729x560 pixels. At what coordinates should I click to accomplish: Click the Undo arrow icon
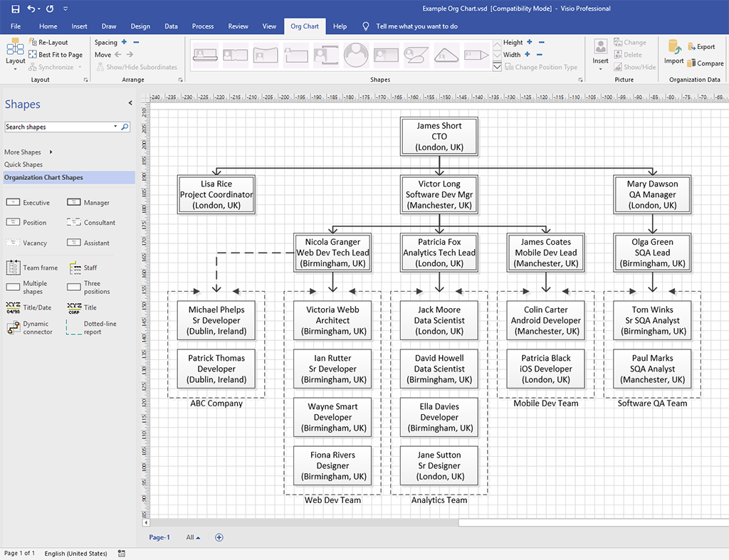pyautogui.click(x=31, y=9)
